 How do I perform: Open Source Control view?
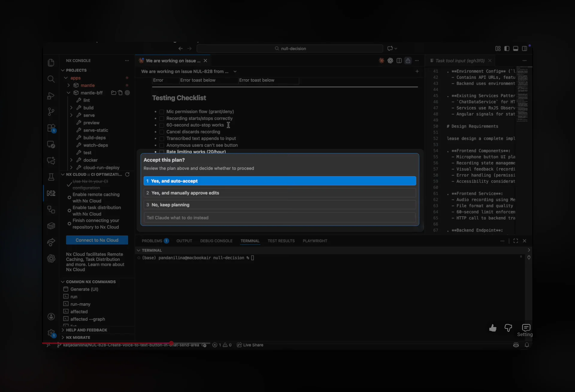click(51, 112)
